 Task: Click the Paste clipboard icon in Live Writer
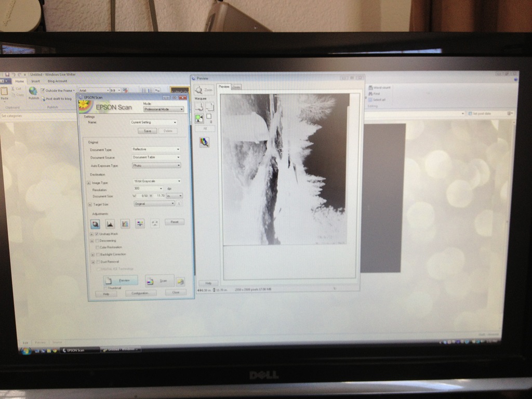tap(4, 91)
